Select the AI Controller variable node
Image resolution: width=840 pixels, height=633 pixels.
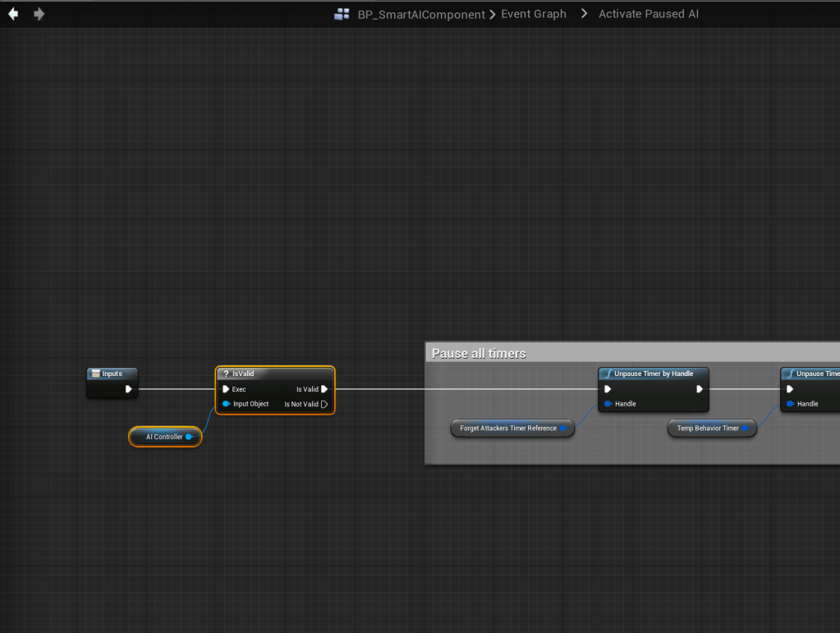[x=164, y=437]
